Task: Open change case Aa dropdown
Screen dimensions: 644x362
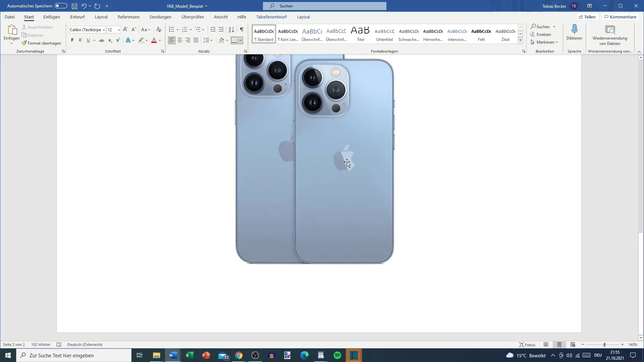Action: (x=146, y=29)
